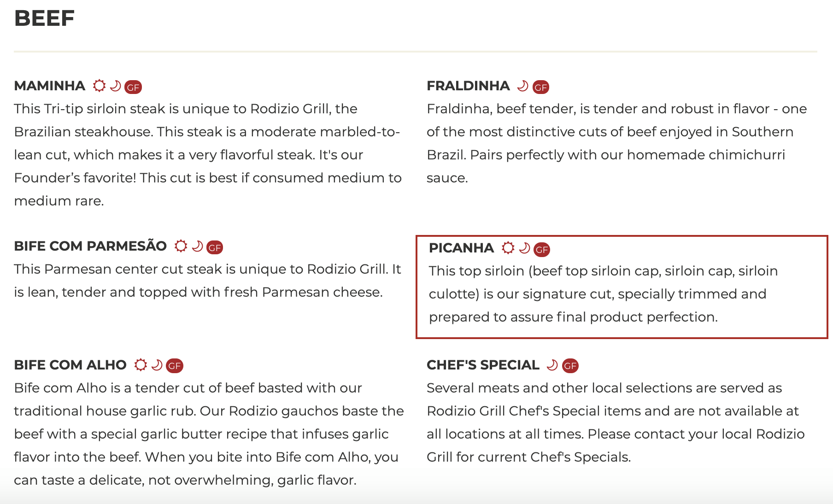The width and height of the screenshot is (833, 504).
Task: Tap the GF badge beside Fraldinha
Action: 541,87
